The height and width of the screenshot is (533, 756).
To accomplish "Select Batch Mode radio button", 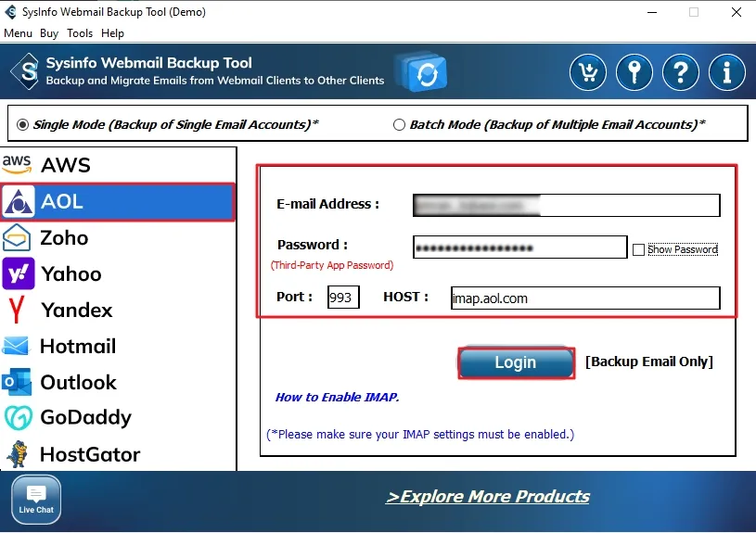I will coord(399,125).
